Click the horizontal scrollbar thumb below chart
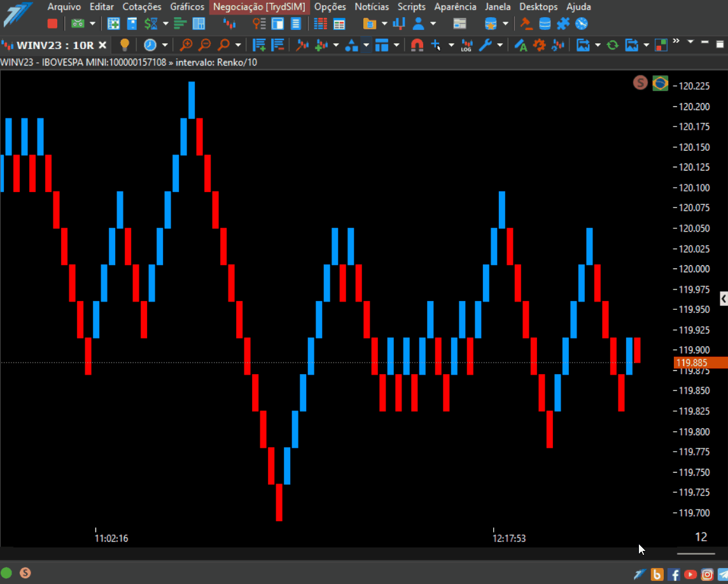The image size is (728, 584). (x=696, y=553)
